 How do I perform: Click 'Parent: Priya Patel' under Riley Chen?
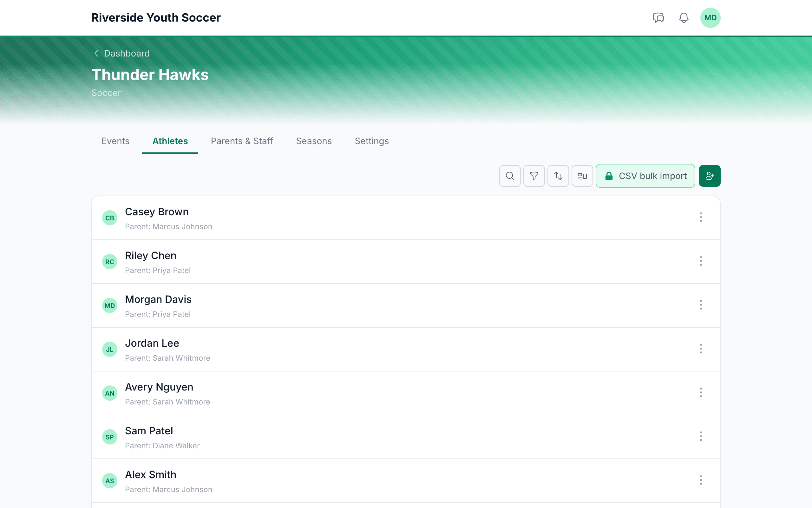pyautogui.click(x=158, y=271)
